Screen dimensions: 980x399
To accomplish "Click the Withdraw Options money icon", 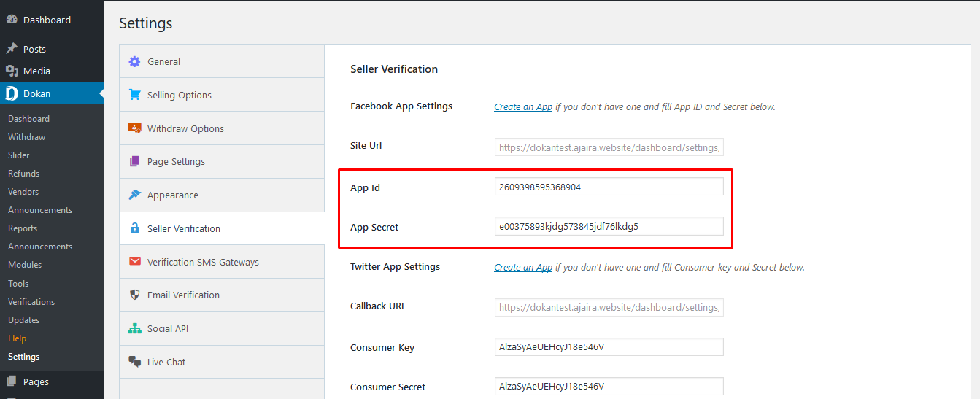I will [134, 128].
